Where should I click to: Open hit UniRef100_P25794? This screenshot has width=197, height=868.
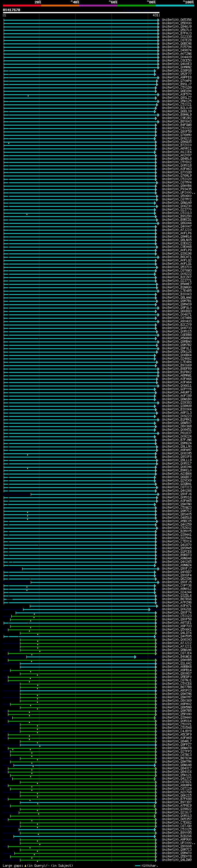[177, 47]
